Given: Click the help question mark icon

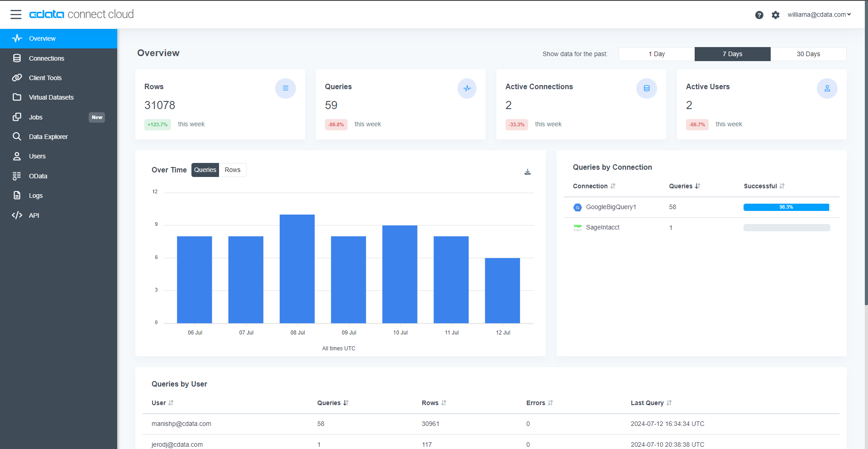Looking at the screenshot, I should pos(759,15).
